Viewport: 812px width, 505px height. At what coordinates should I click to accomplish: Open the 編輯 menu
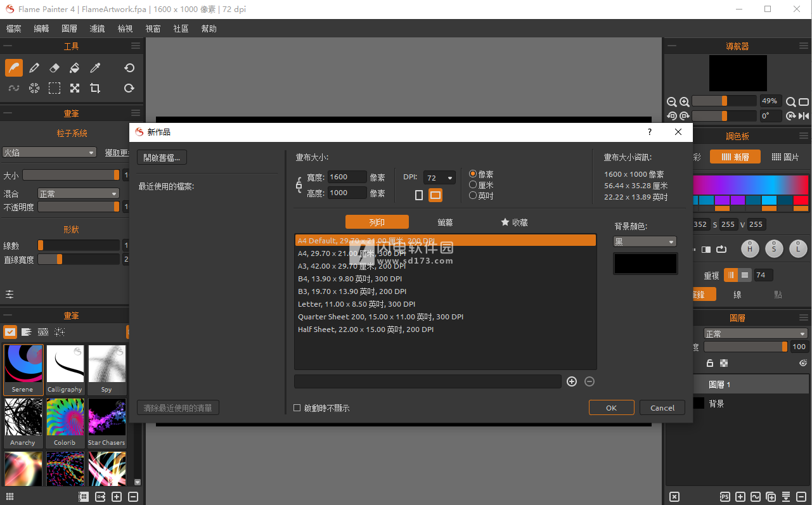point(41,29)
